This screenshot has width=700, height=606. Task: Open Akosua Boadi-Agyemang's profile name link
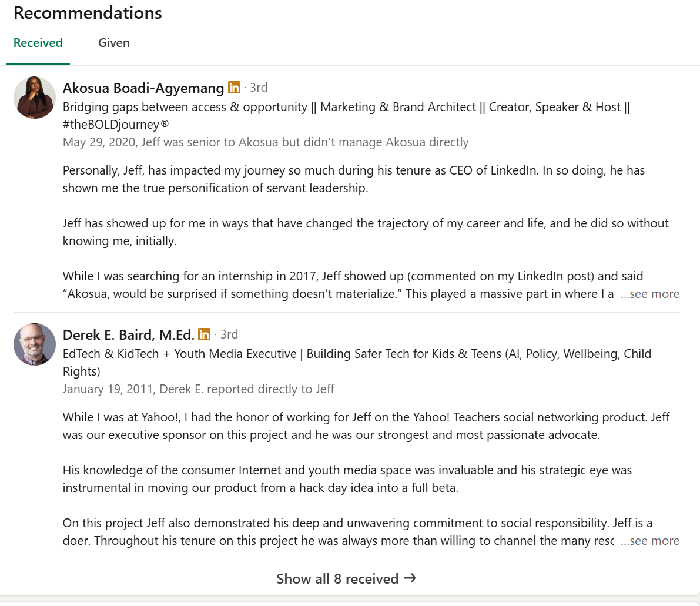(x=143, y=88)
